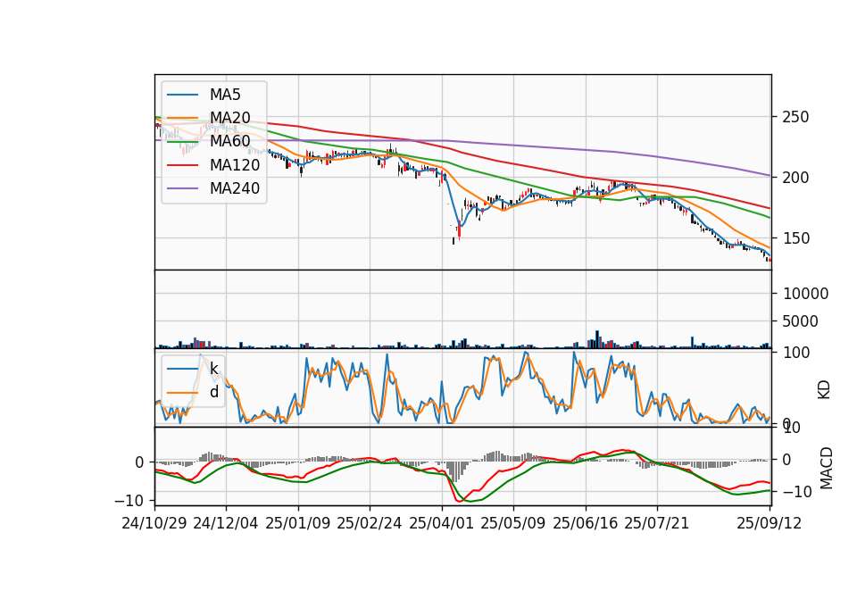Click the 24/10/29 date axis label
This screenshot has height=616, width=857.
(x=154, y=523)
